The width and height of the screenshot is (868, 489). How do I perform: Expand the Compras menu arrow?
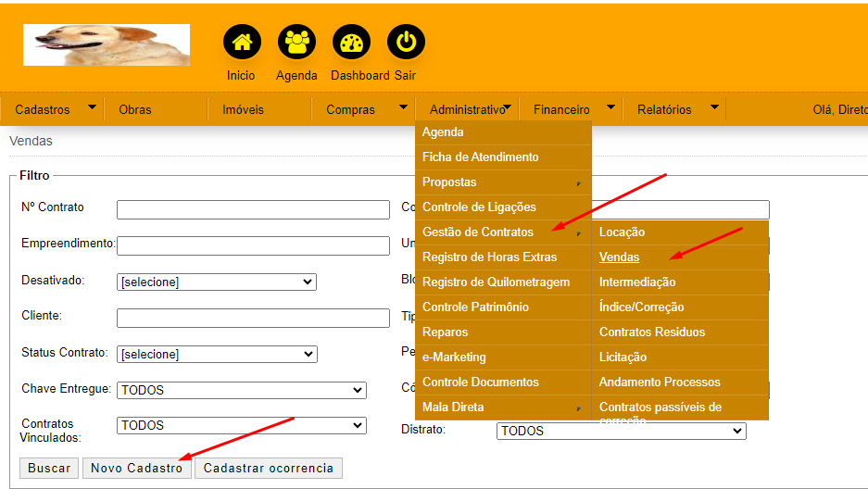click(403, 107)
